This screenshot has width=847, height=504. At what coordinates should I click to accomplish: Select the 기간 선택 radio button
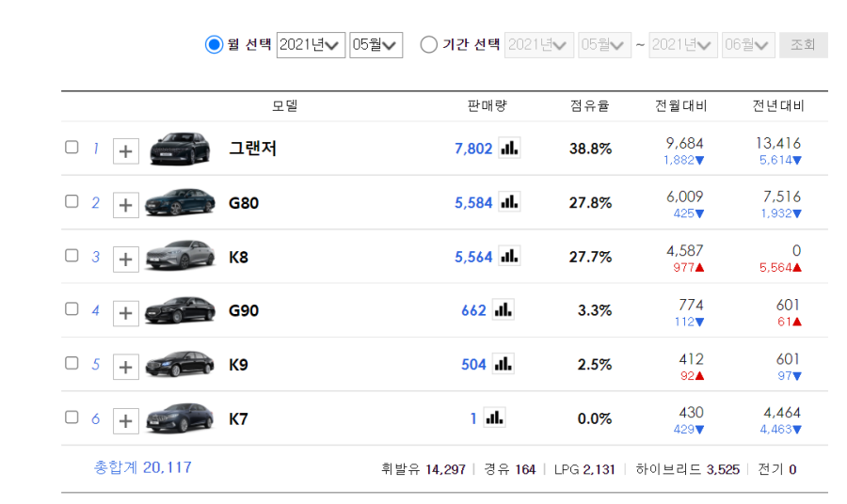[429, 44]
